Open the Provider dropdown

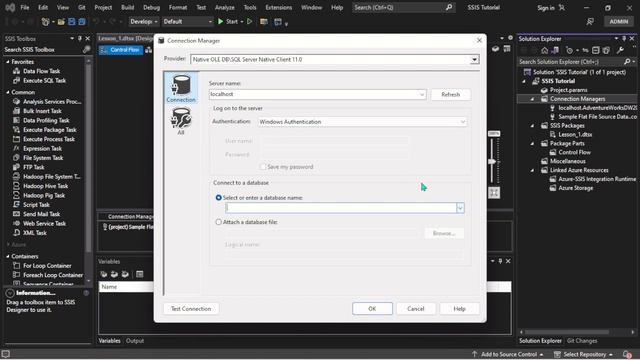[474, 60]
